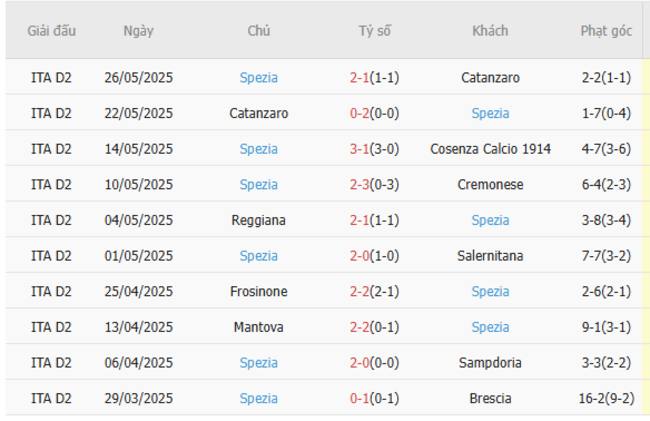650x421 pixels.
Task: Click the "Phạt góc" column header
Action: pyautogui.click(x=606, y=31)
